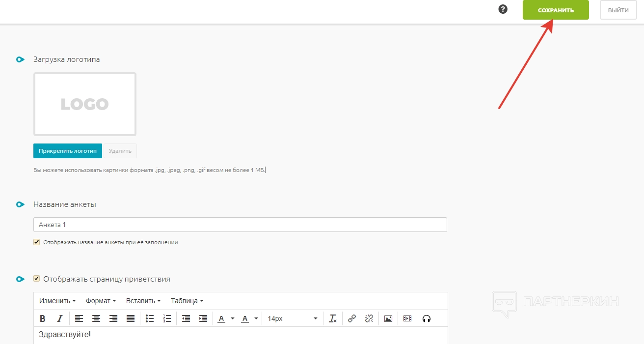Click the green Сохранить button
Image resolution: width=644 pixels, height=344 pixels.
(556, 10)
